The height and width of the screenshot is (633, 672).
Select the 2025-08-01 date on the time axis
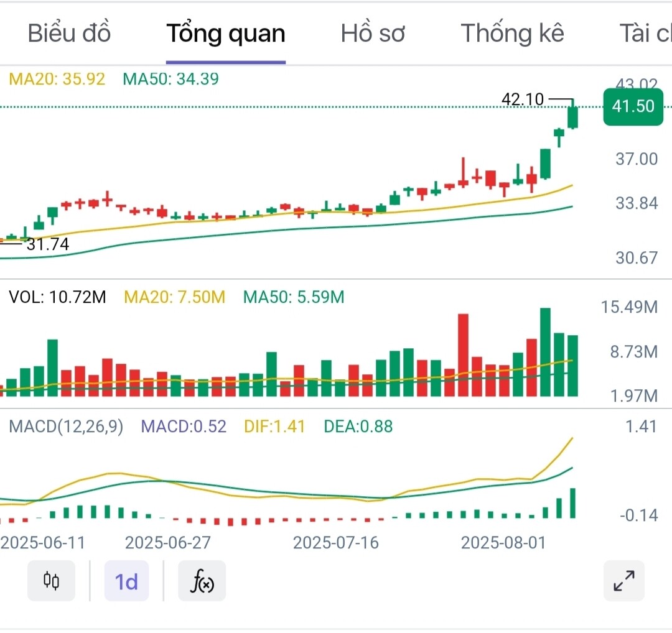(503, 543)
